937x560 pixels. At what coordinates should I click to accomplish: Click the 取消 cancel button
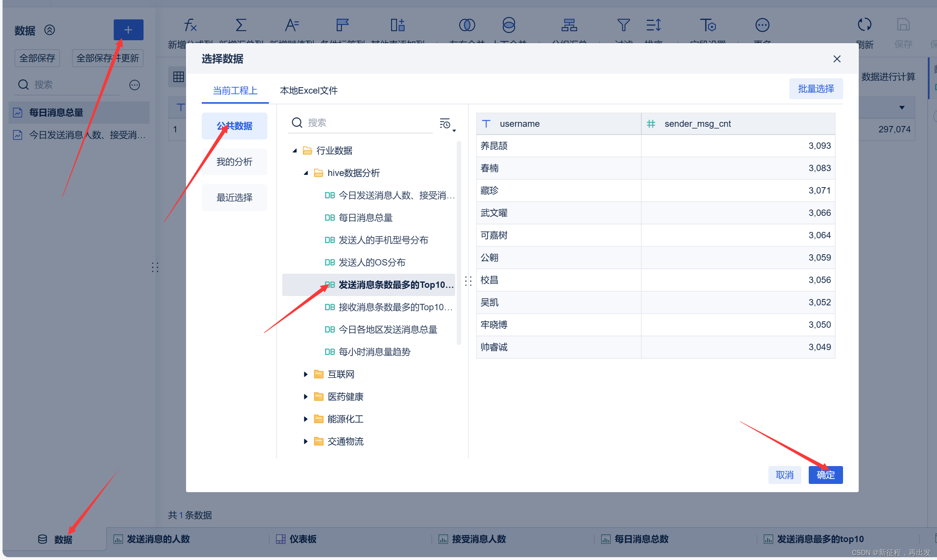click(784, 475)
